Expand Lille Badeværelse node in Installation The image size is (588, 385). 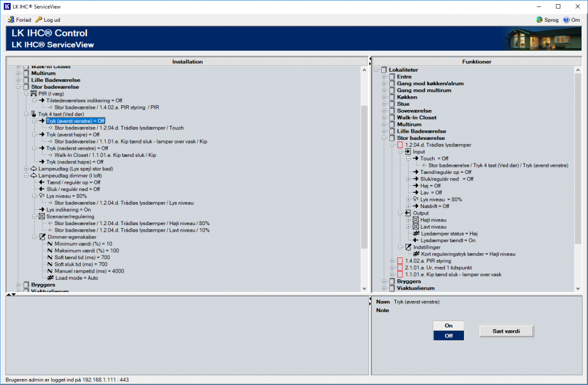[18, 80]
